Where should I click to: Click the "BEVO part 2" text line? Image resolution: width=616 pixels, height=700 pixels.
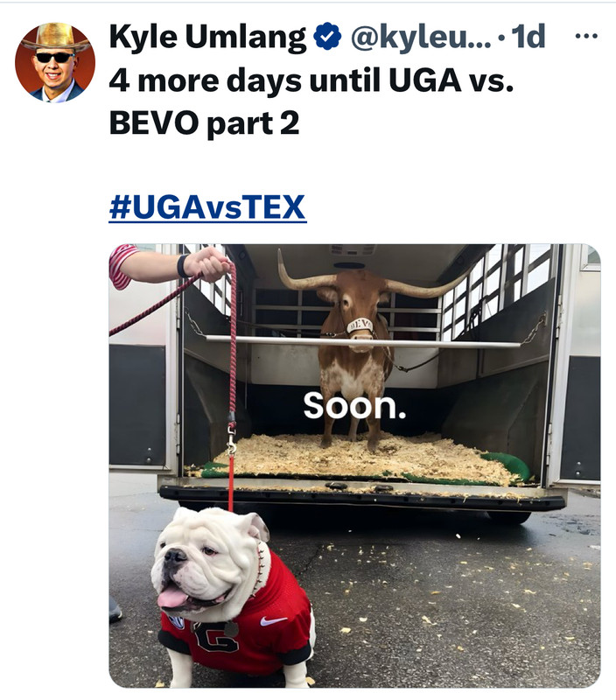pos(205,123)
